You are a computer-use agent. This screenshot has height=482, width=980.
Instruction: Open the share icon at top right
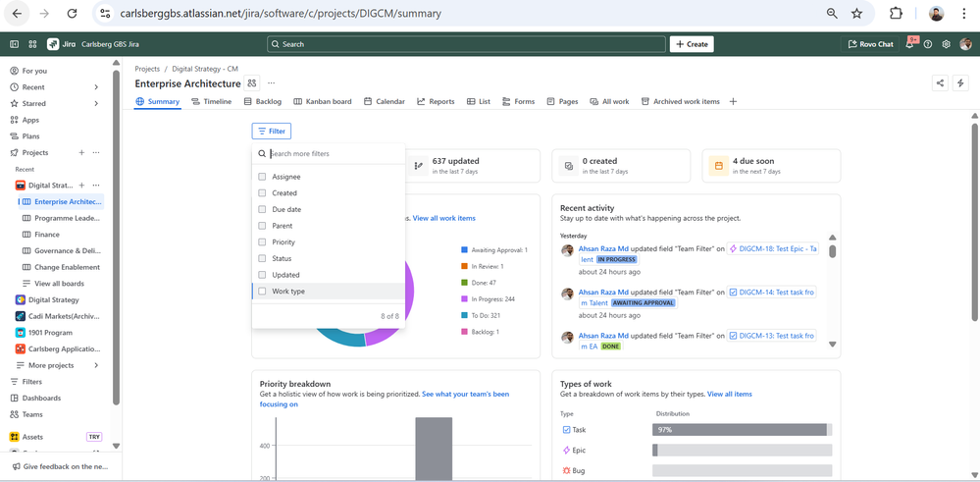[x=940, y=83]
